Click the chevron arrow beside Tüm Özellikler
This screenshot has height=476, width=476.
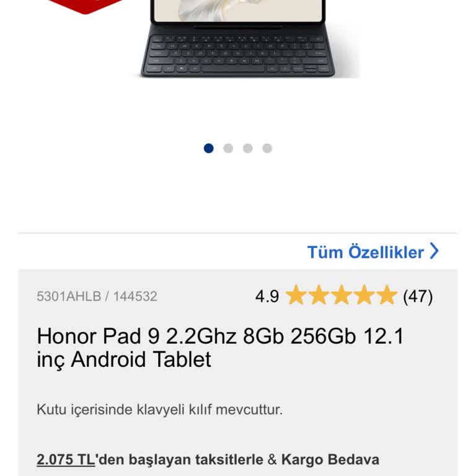[x=434, y=252]
